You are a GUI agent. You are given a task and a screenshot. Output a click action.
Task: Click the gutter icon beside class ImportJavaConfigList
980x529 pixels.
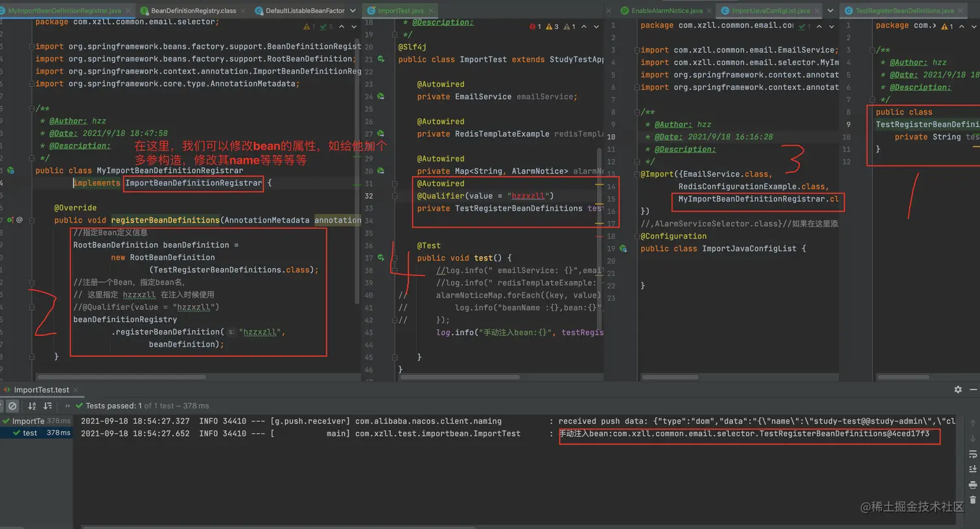[623, 248]
